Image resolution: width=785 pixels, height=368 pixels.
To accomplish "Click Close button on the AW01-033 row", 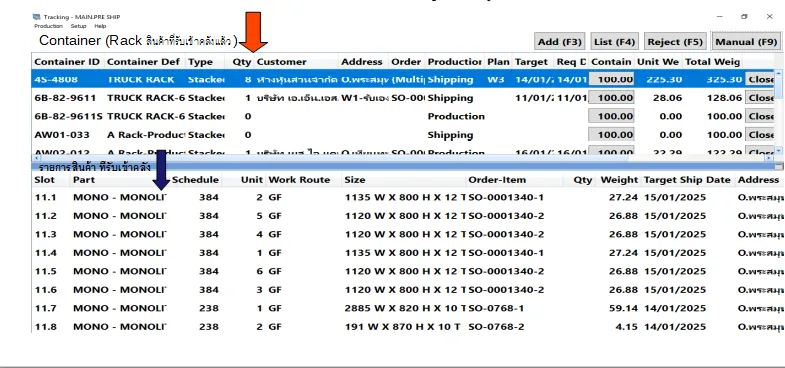I will [760, 135].
